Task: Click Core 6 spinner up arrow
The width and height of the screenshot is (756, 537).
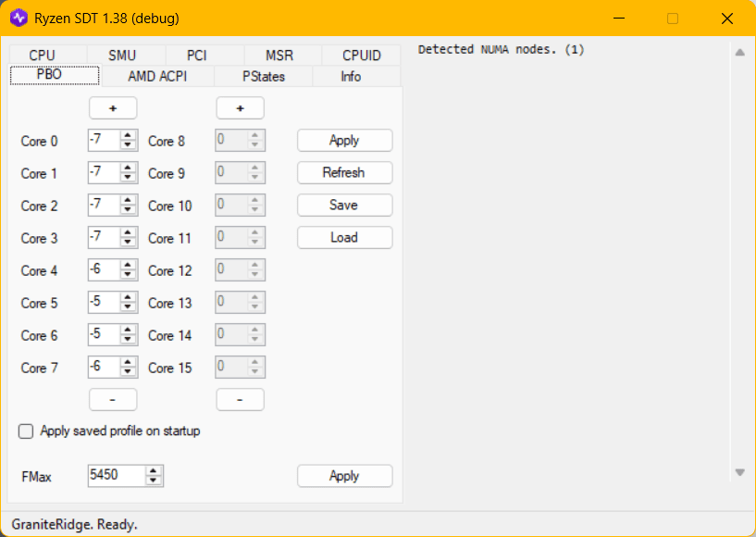Action: (x=128, y=330)
